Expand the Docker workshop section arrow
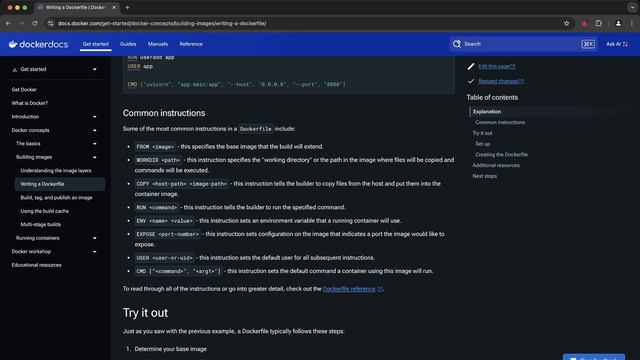This screenshot has height=360, width=640. point(95,251)
